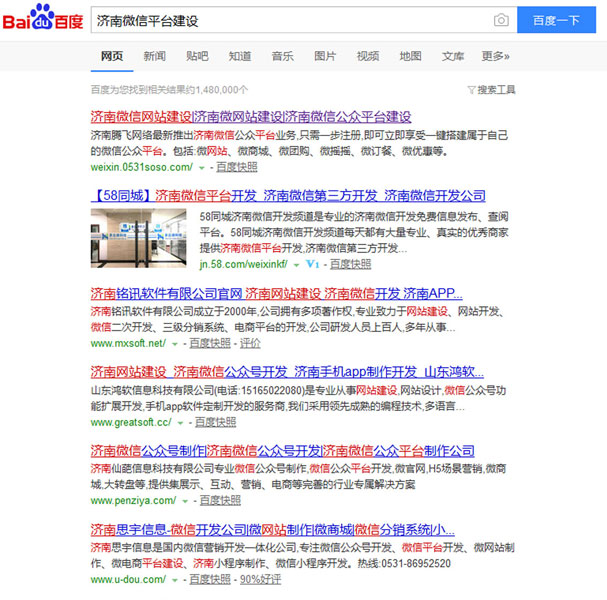Viewport: 607px width, 600px height.
Task: Click the Baidu logo
Action: 43,17
